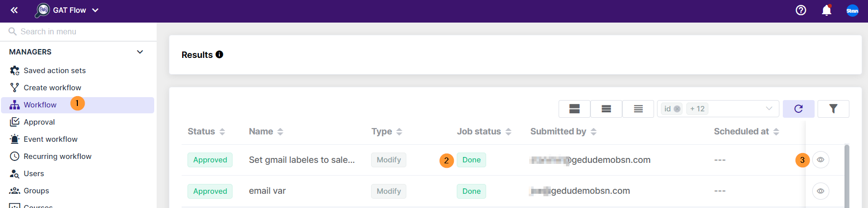Go to Users in the sidebar
This screenshot has width=868, height=208.
34,174
